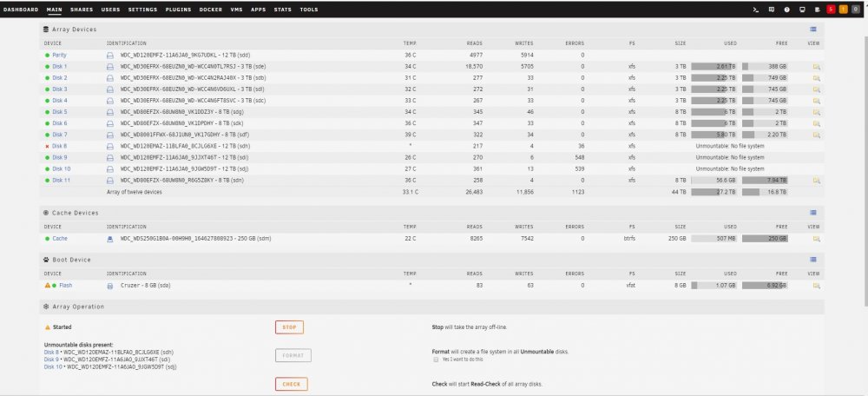Select text 'Array of twelve devices'
This screenshot has height=396, width=868.
(135, 192)
